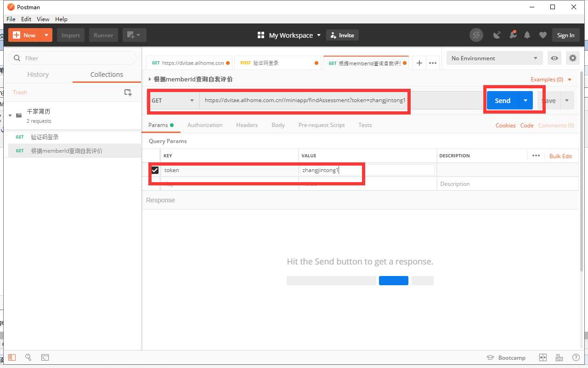This screenshot has width=588, height=368.
Task: Uncheck the token parameter checkbox
Action: click(x=155, y=170)
